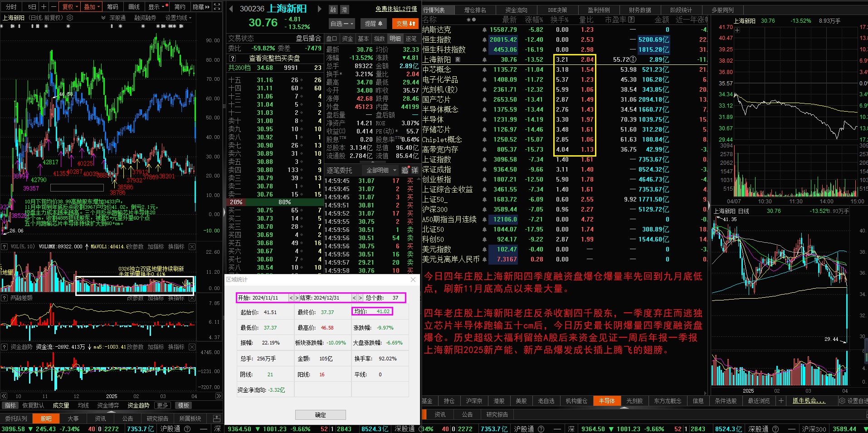Image resolution: width=868 pixels, height=433 pixels.
Task: Select the 中芯概念 row in the quote list
Action: (565, 69)
